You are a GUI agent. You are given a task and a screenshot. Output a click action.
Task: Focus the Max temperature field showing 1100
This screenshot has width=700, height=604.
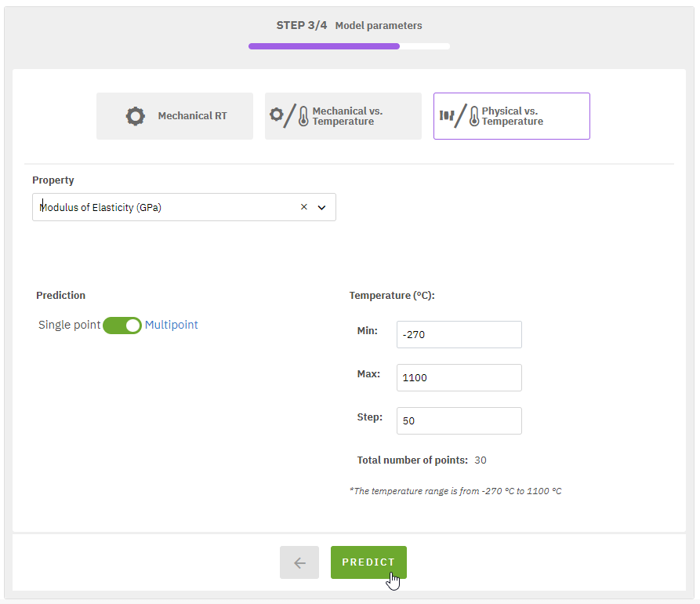tap(459, 377)
